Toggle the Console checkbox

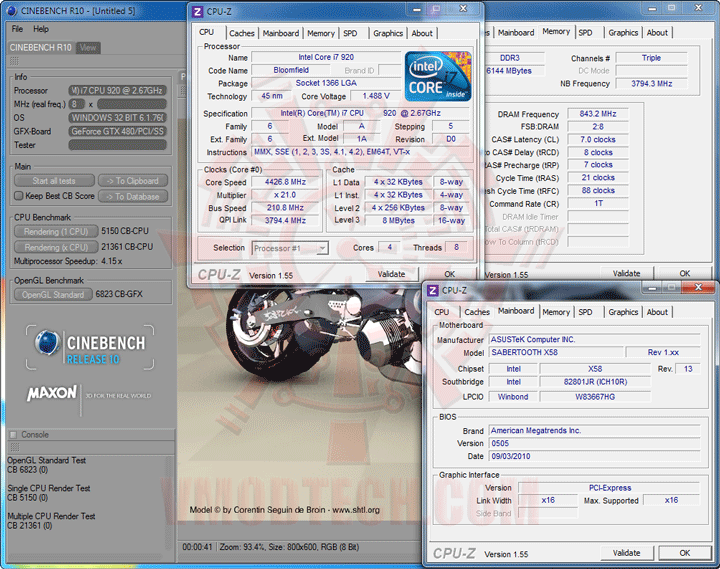coord(13,434)
